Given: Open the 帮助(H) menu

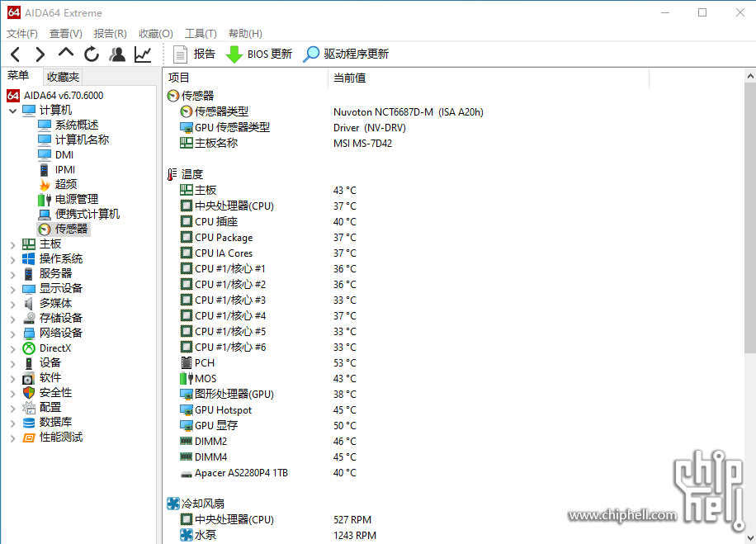Looking at the screenshot, I should (x=245, y=33).
